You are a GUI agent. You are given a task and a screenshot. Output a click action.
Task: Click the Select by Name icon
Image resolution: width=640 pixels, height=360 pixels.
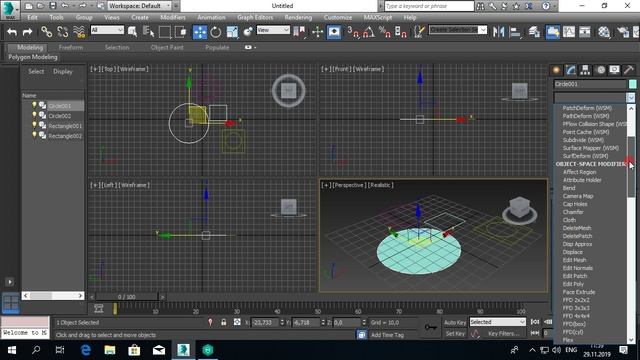[149, 32]
